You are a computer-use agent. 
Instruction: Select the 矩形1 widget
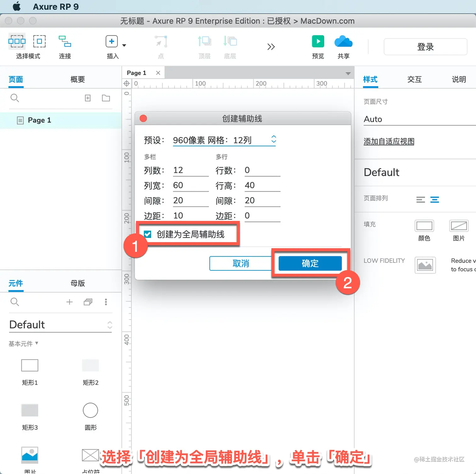(30, 365)
